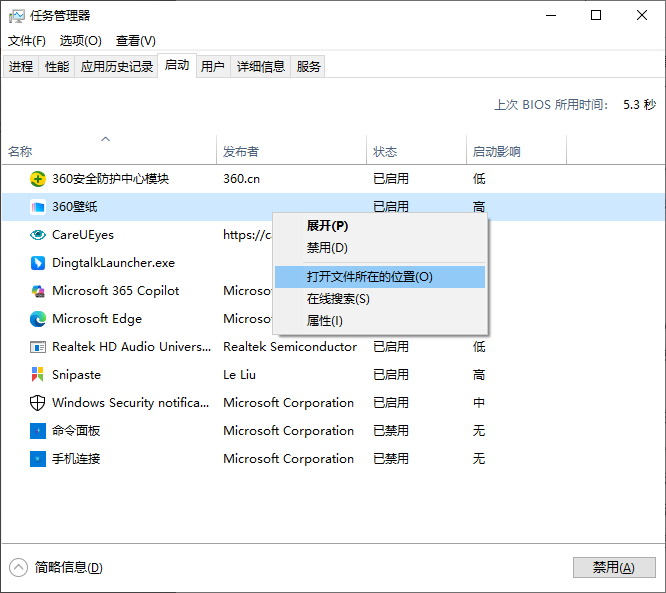Click the sort arrow above 名称 column

tap(106, 139)
